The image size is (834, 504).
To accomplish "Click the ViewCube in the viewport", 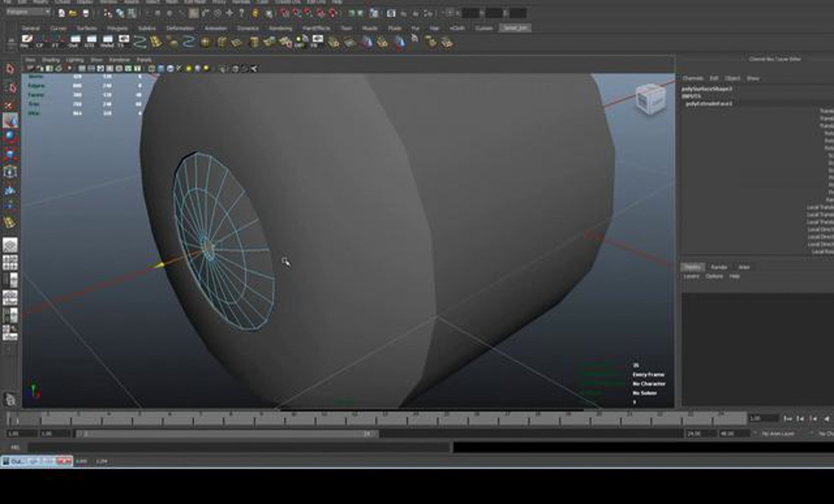I will coord(651,99).
